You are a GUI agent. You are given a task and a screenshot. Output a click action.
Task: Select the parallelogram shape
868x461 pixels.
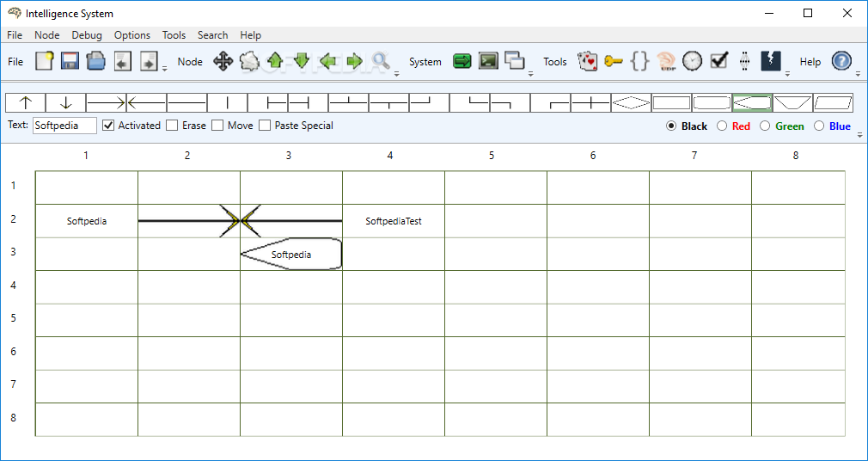(x=833, y=102)
